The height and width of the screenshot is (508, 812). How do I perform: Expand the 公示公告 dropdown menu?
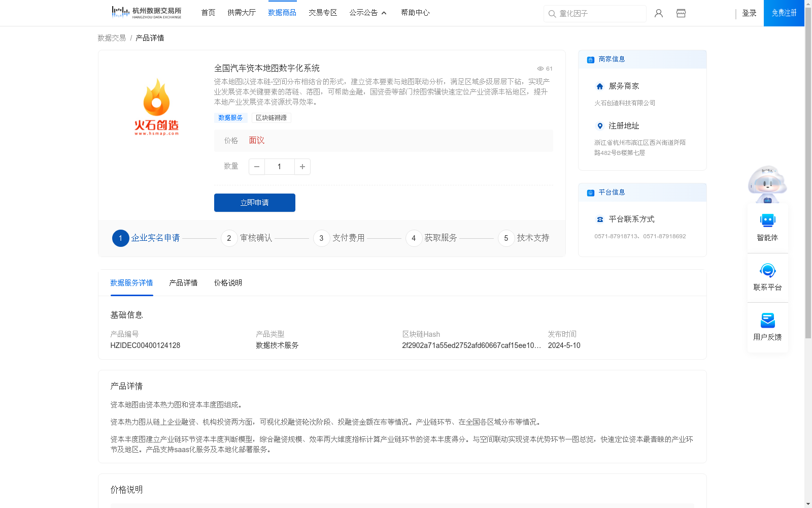click(368, 13)
